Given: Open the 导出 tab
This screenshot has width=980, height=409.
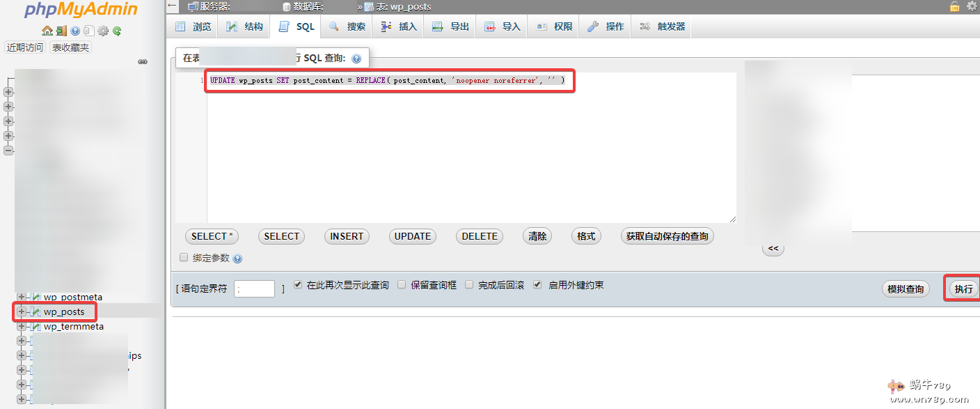Looking at the screenshot, I should coord(449,26).
